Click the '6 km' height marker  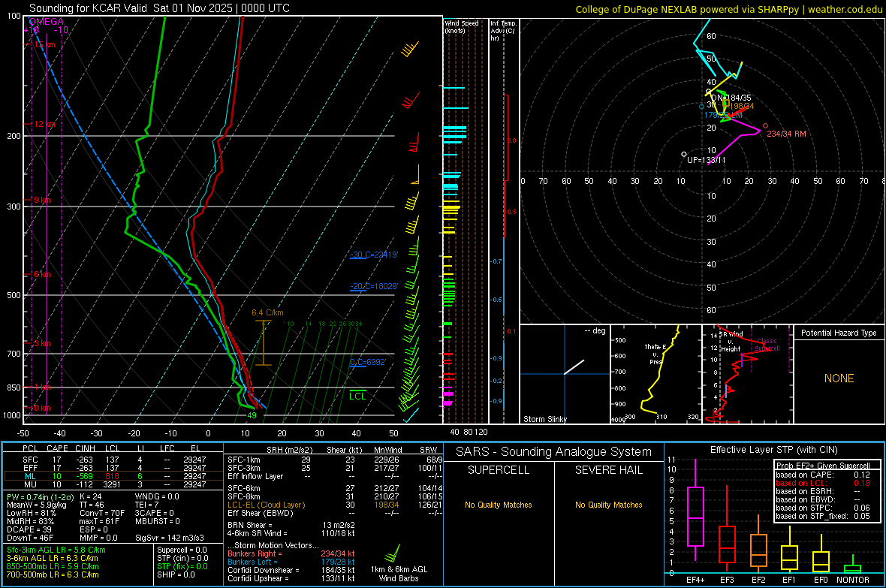[43, 274]
